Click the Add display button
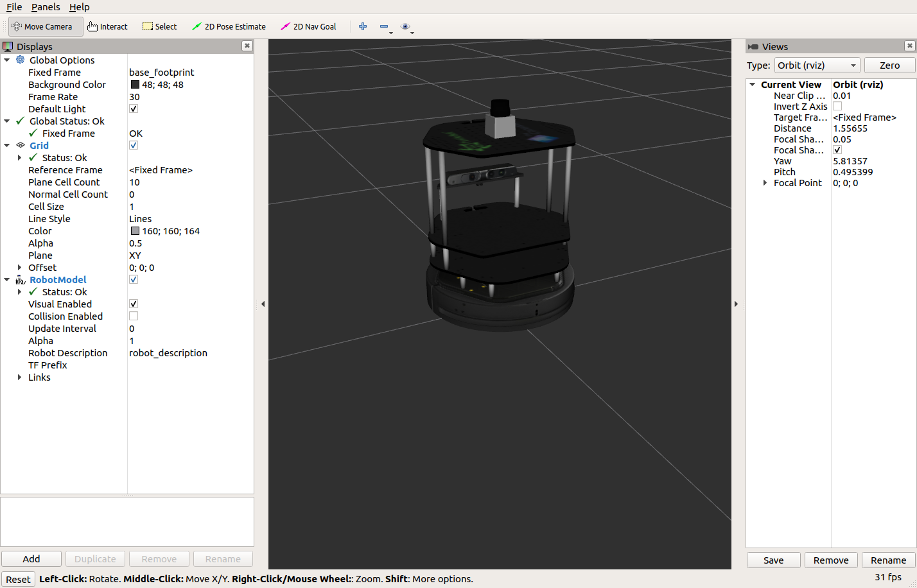The width and height of the screenshot is (917, 588). coord(31,559)
